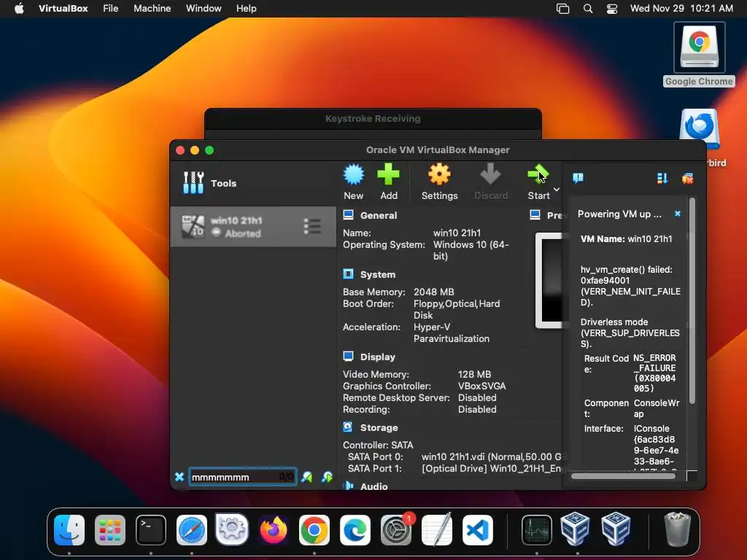
Task: Open the Help menu
Action: [247, 8]
